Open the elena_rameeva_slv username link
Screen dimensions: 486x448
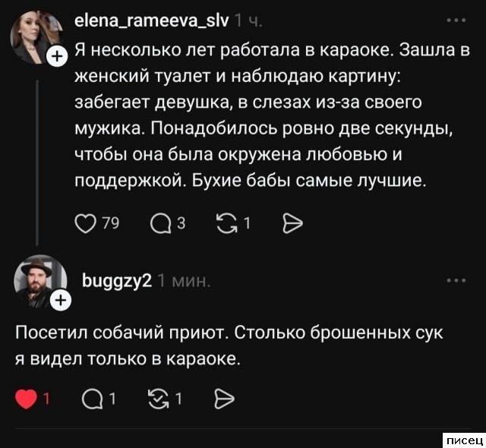pyautogui.click(x=153, y=21)
